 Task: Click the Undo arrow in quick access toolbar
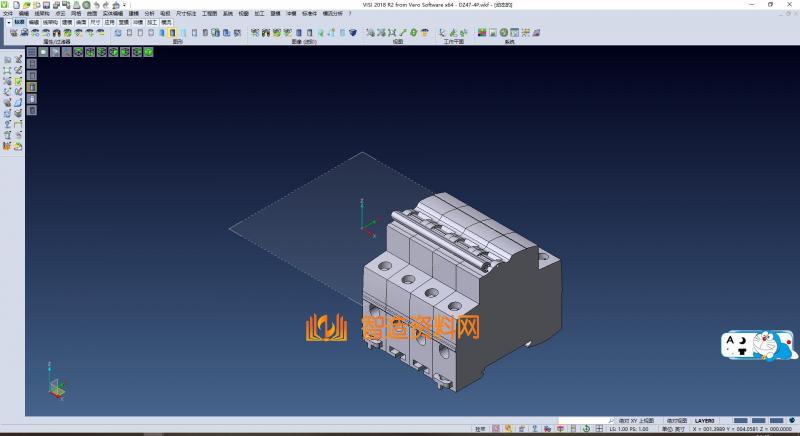coord(96,5)
